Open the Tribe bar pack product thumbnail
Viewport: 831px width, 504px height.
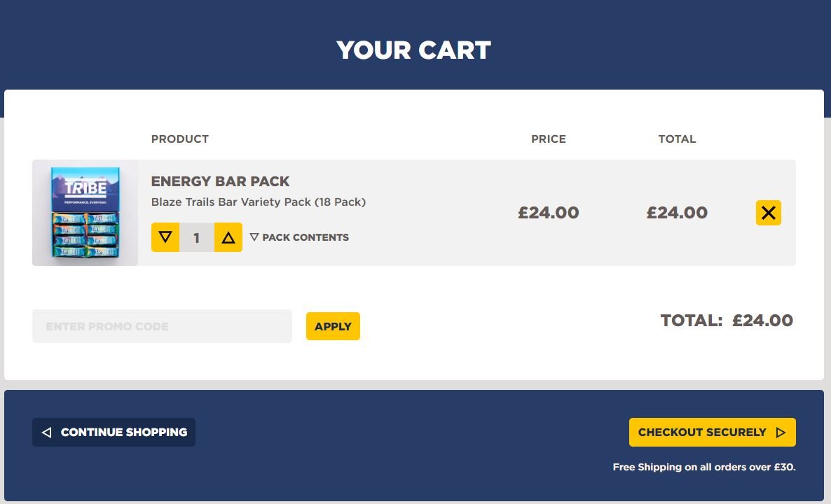[85, 213]
